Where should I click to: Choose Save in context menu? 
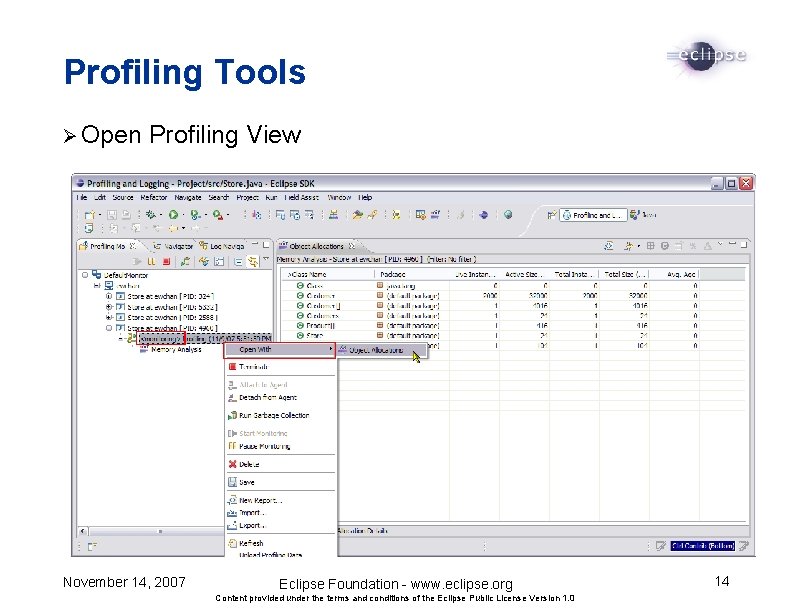[281, 483]
